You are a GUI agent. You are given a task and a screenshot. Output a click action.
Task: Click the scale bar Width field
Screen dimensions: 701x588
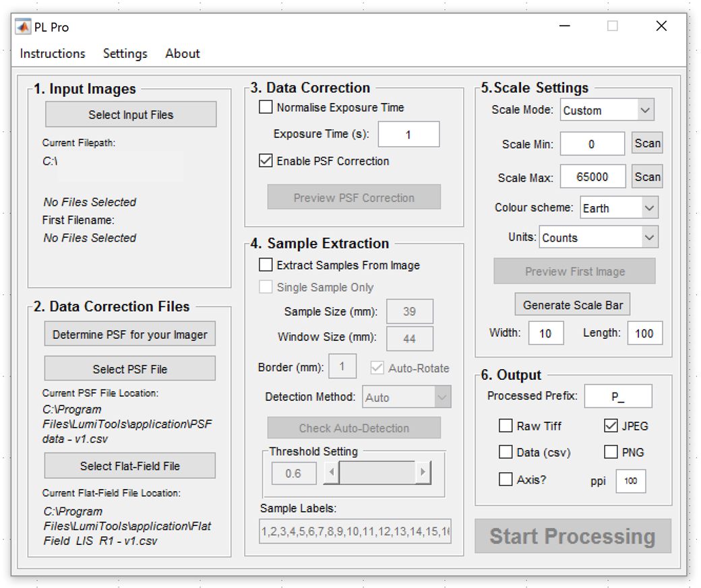point(546,333)
